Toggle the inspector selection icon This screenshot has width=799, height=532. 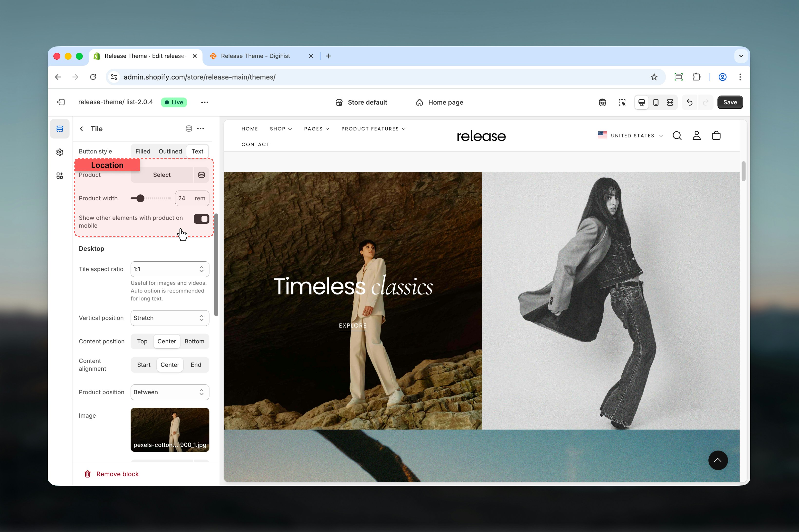point(622,102)
